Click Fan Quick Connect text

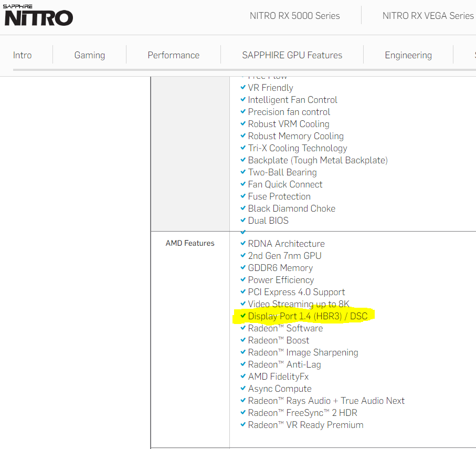(285, 184)
